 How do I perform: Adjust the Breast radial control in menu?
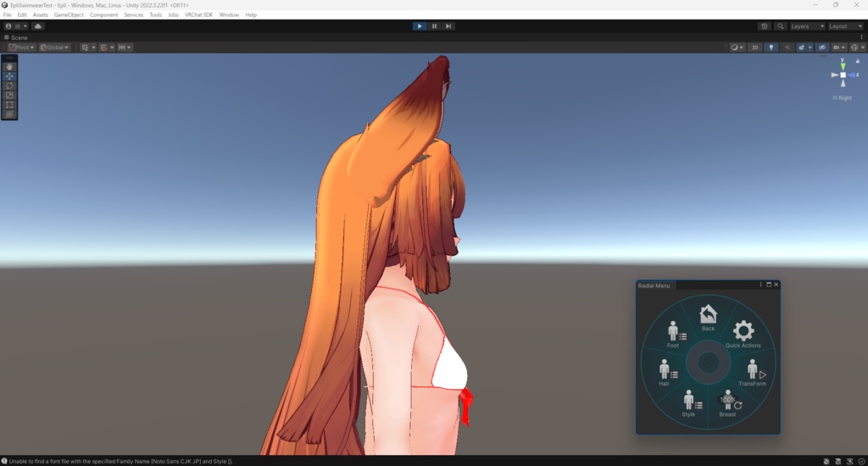coord(729,403)
